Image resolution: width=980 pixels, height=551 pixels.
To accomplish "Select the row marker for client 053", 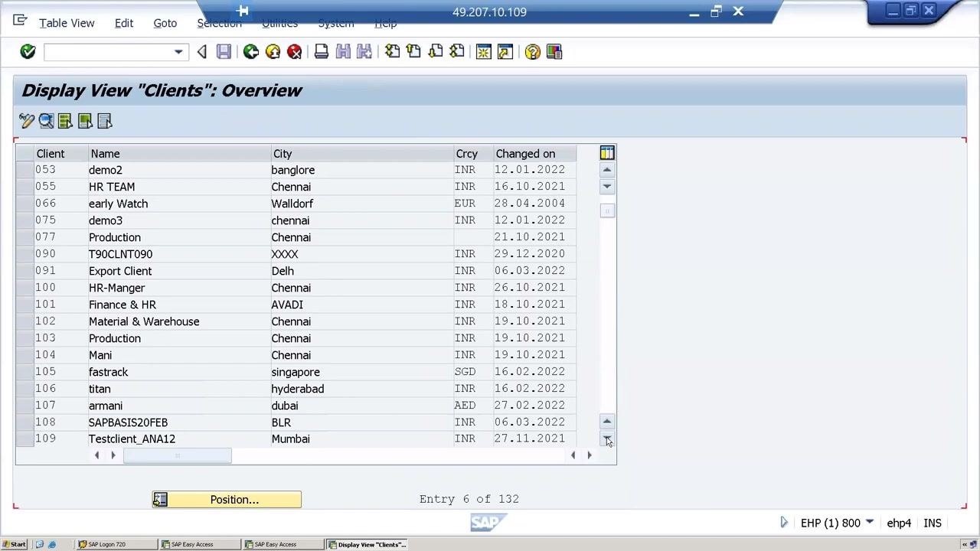I will (24, 170).
